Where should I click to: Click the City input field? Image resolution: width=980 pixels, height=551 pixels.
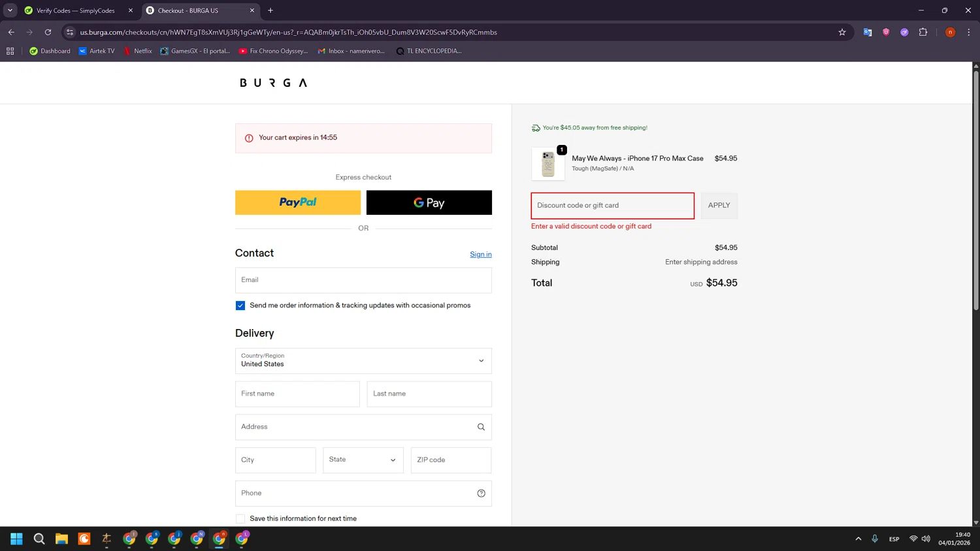[276, 460]
